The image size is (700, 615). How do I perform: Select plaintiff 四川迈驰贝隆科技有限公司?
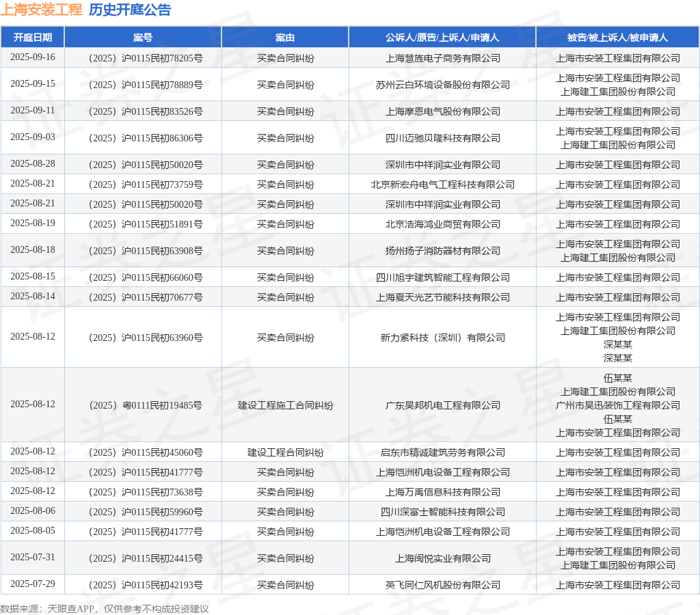pos(442,138)
